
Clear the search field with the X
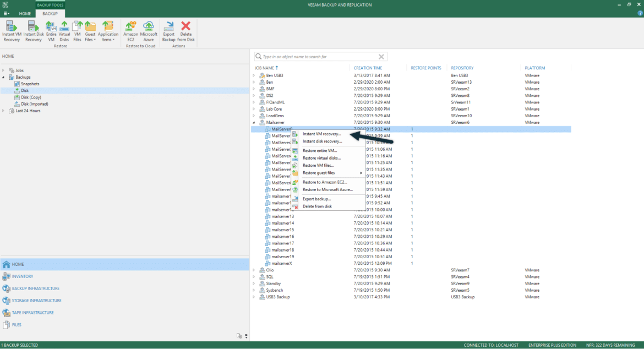coord(381,57)
